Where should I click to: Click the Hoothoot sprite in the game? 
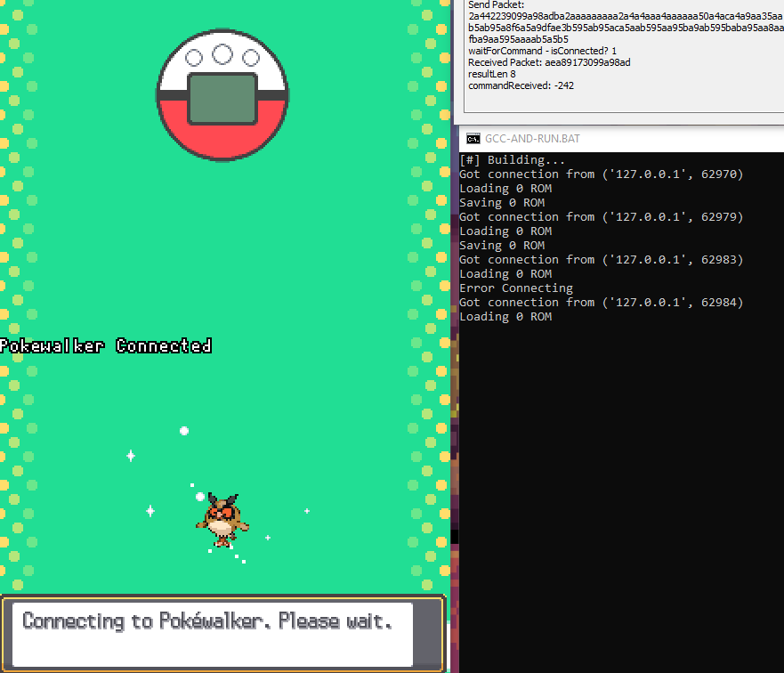pos(222,521)
